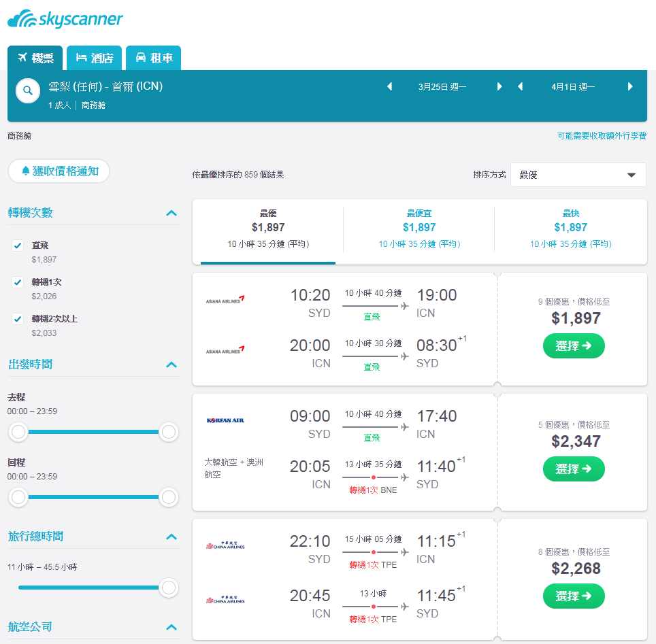Click China Airlines logo on 20:45 flight
This screenshot has width=656, height=644.
click(225, 599)
